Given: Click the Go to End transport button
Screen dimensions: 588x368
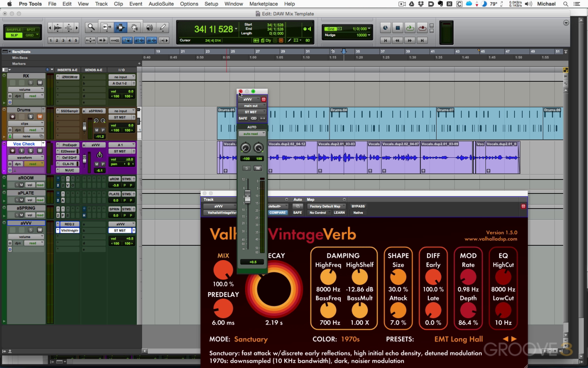Looking at the screenshot, I should [422, 40].
